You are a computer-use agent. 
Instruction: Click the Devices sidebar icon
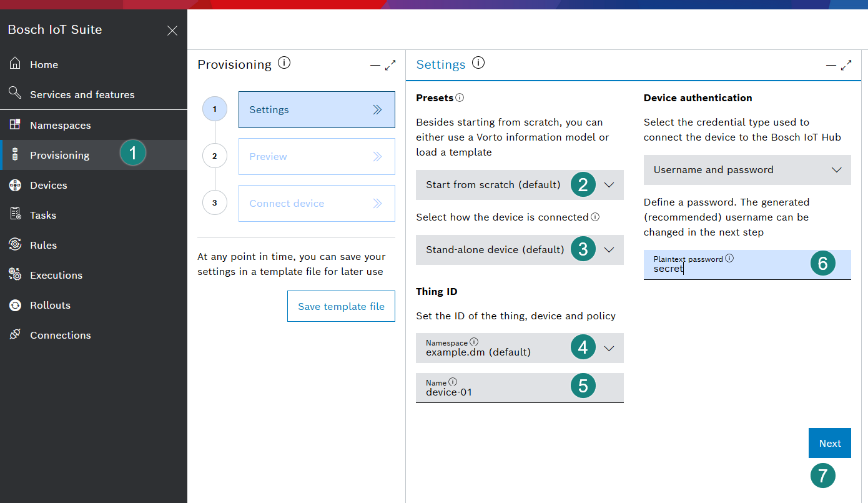coord(15,185)
